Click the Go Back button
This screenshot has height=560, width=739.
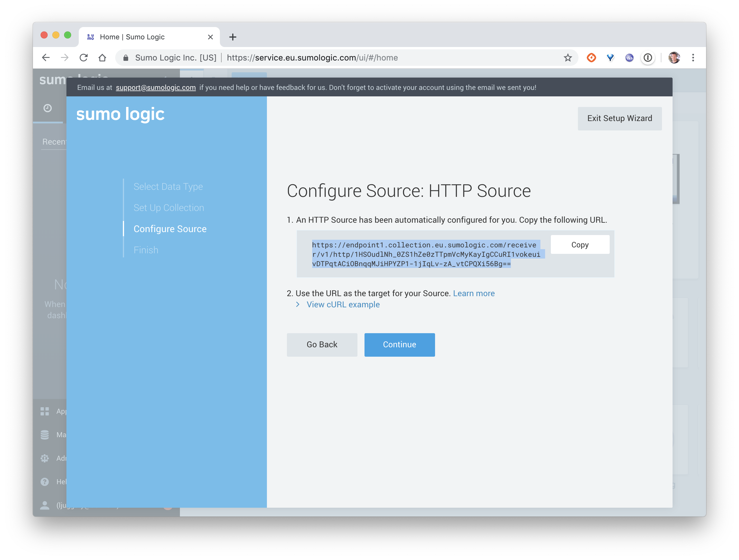coord(322,344)
